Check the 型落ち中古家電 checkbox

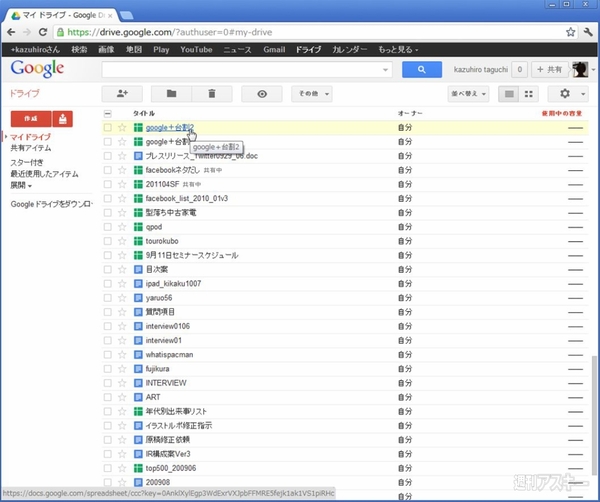pos(108,213)
